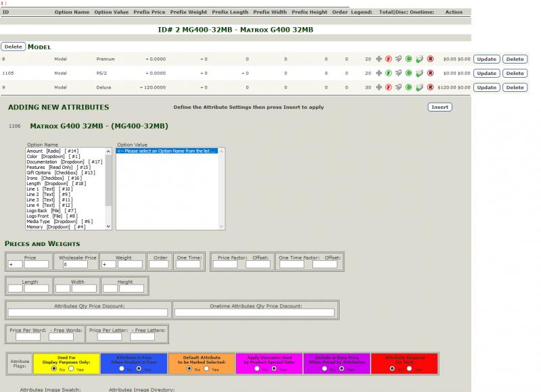Image resolution: width=541 pixels, height=392 pixels.
Task: Toggle the green D discount icon for Premium
Action: [x=409, y=59]
